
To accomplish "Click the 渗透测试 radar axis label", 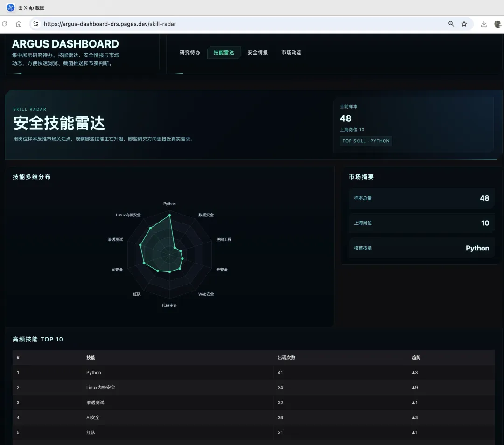I will point(115,239).
